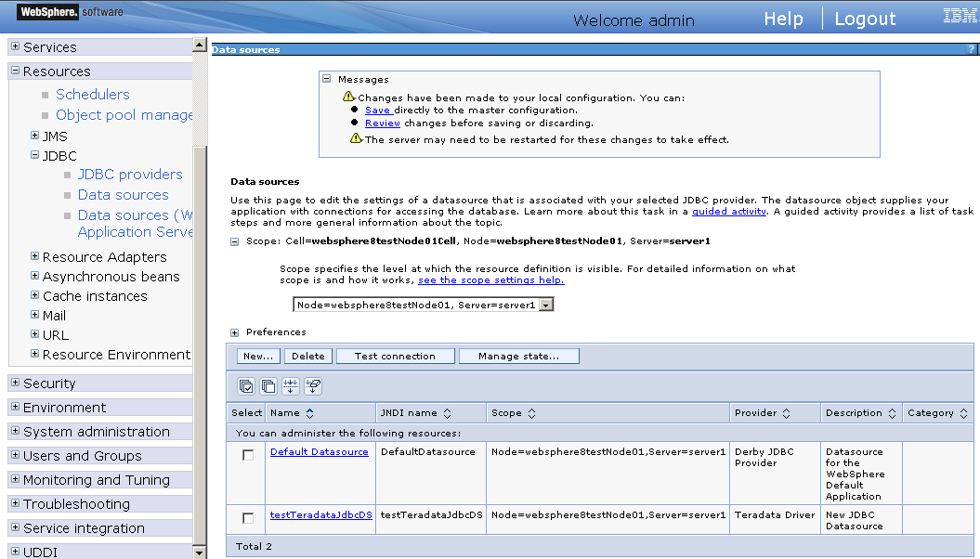Click Help in the top banner
Image resolution: width=980 pixels, height=559 pixels.
click(x=783, y=18)
